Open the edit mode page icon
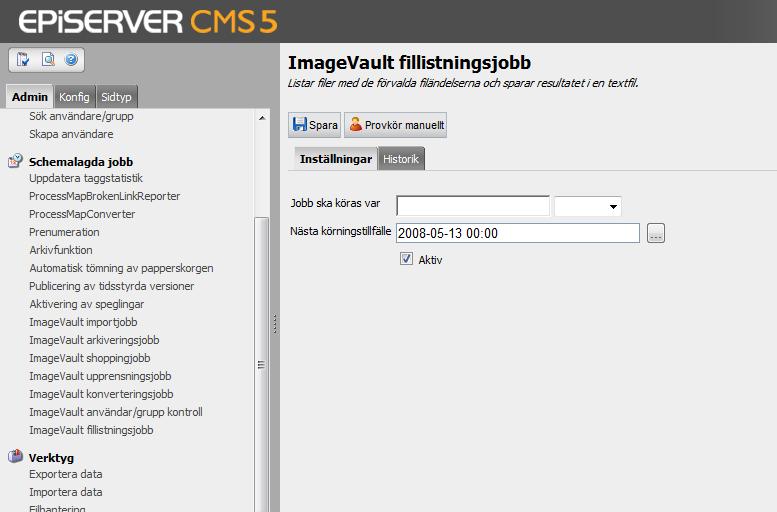This screenshot has width=777, height=512. tap(23, 59)
